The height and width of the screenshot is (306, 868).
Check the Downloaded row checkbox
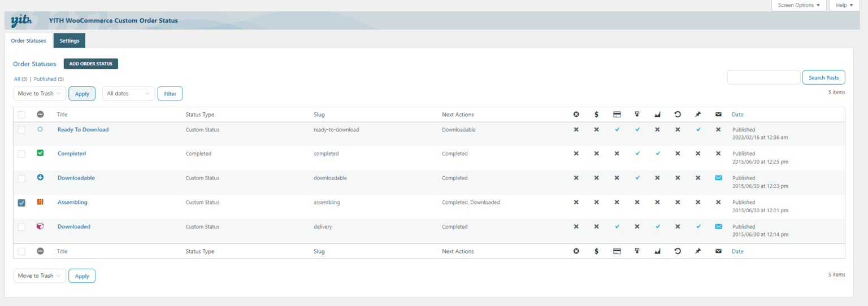[21, 227]
